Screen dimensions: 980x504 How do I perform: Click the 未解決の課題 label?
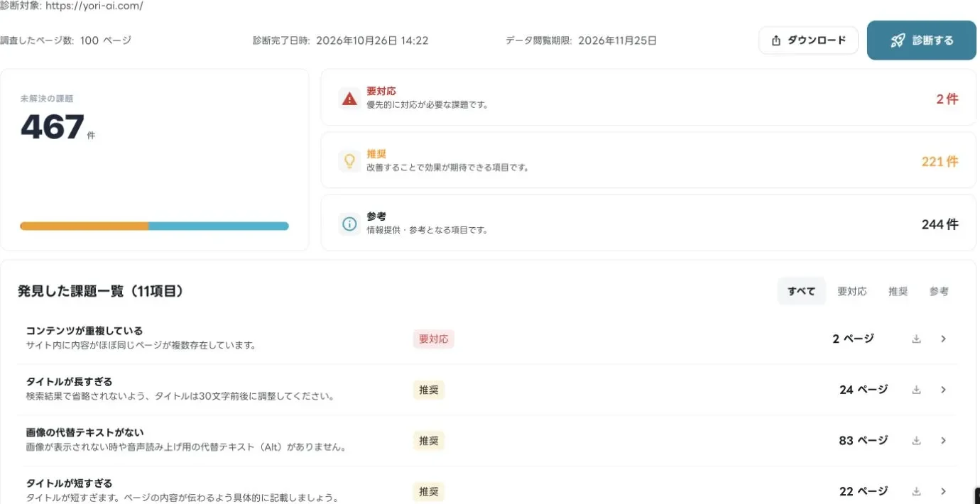(47, 99)
